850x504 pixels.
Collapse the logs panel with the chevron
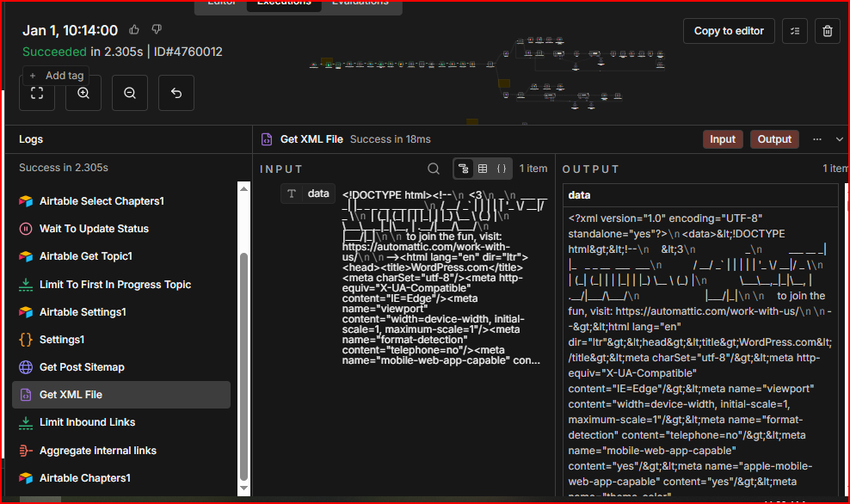click(x=839, y=139)
